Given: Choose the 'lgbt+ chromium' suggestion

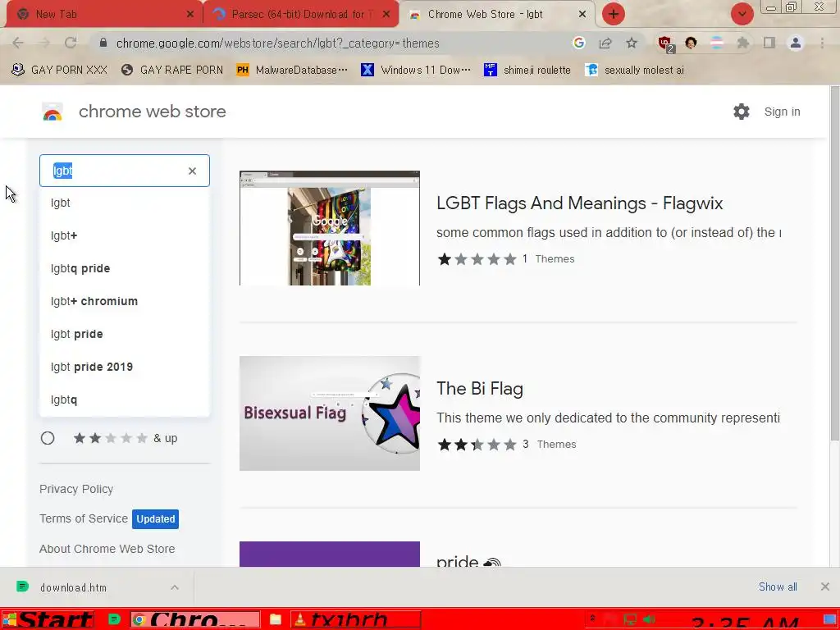Looking at the screenshot, I should pos(125,301).
